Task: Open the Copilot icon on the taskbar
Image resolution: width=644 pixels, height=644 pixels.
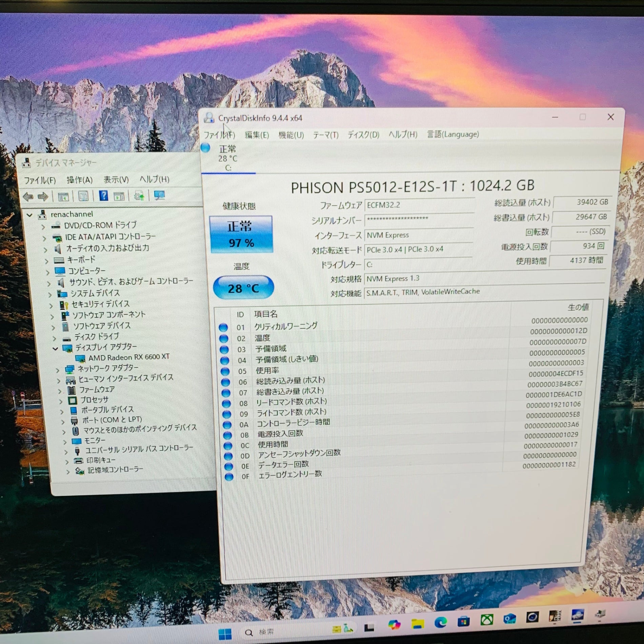Action: (x=394, y=624)
